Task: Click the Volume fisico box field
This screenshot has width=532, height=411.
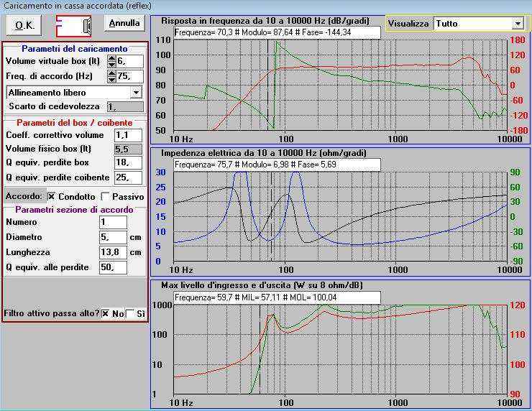Action: (x=128, y=149)
